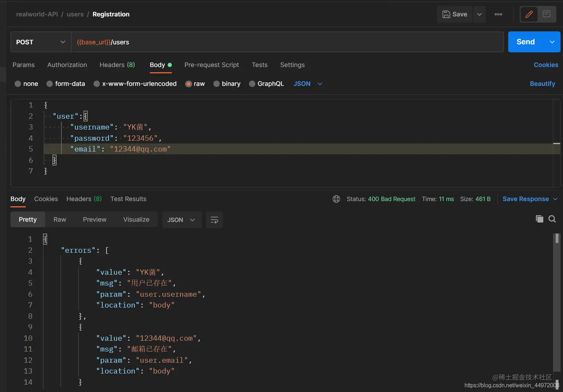This screenshot has width=563, height=392.
Task: Select the raw body radio option
Action: click(188, 84)
